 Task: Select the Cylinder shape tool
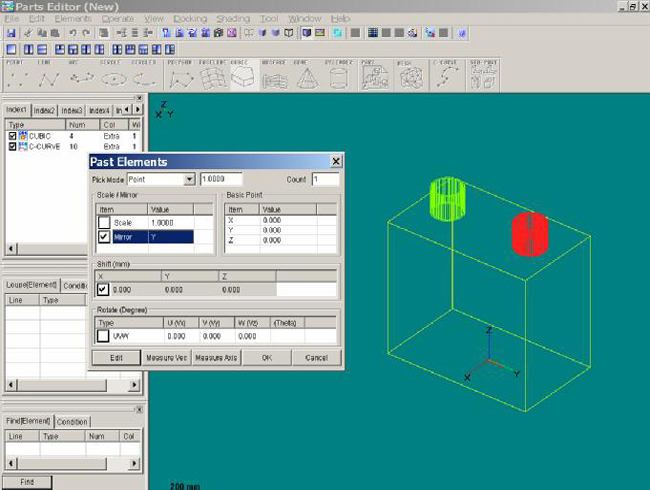(338, 76)
